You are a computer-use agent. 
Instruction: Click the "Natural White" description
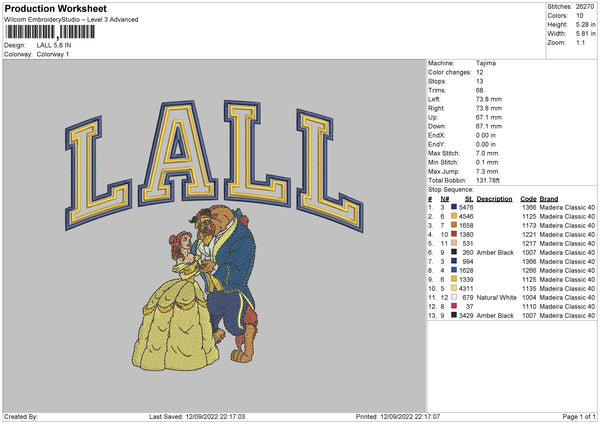[x=497, y=297]
